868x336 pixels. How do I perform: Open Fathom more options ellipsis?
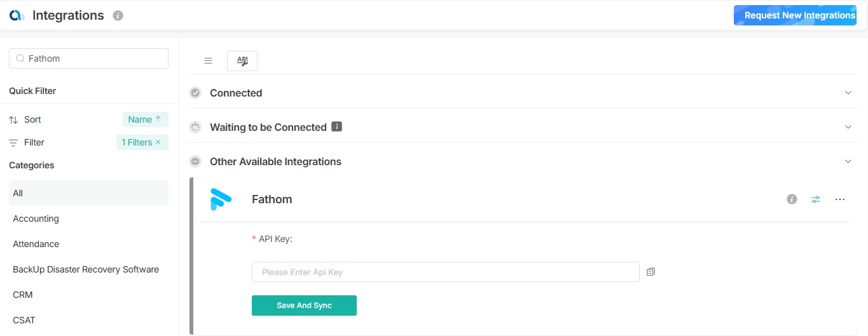840,199
